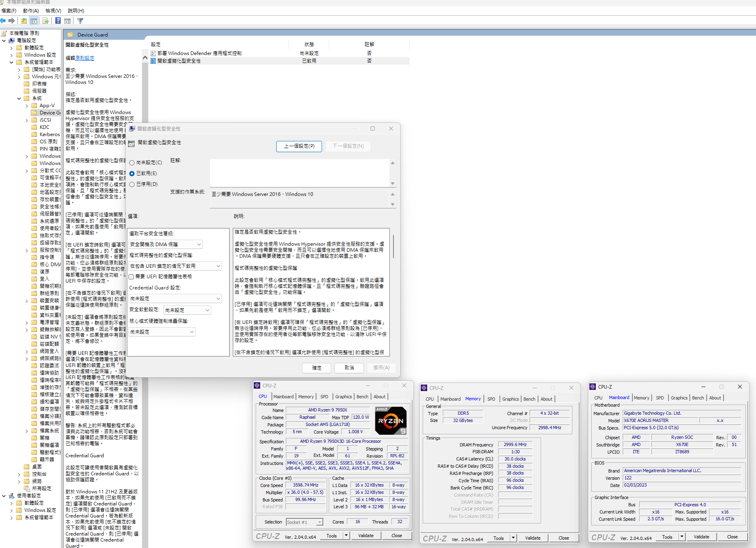Collapse the 系統 tree node
Image resolution: width=756 pixels, height=548 pixels.
(x=19, y=98)
